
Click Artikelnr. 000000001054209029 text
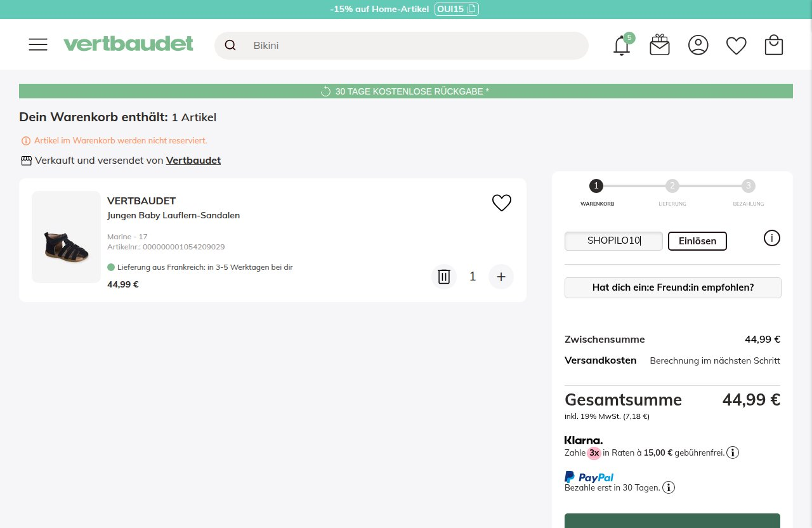(x=166, y=247)
